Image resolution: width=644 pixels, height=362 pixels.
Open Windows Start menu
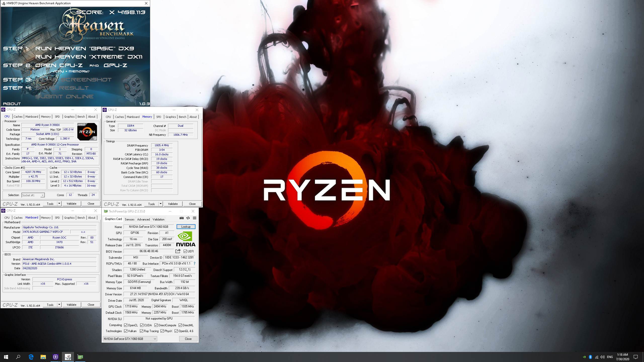click(6, 357)
